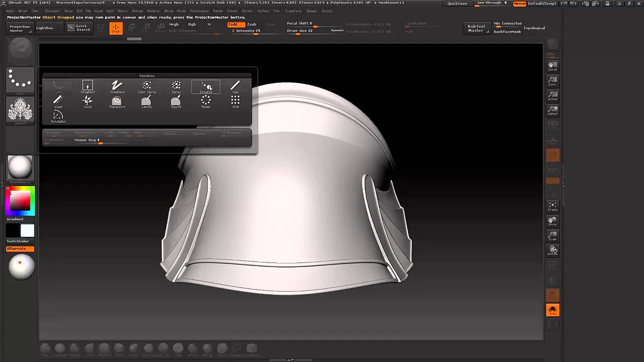Click the Quick Sketch button

(x=79, y=28)
